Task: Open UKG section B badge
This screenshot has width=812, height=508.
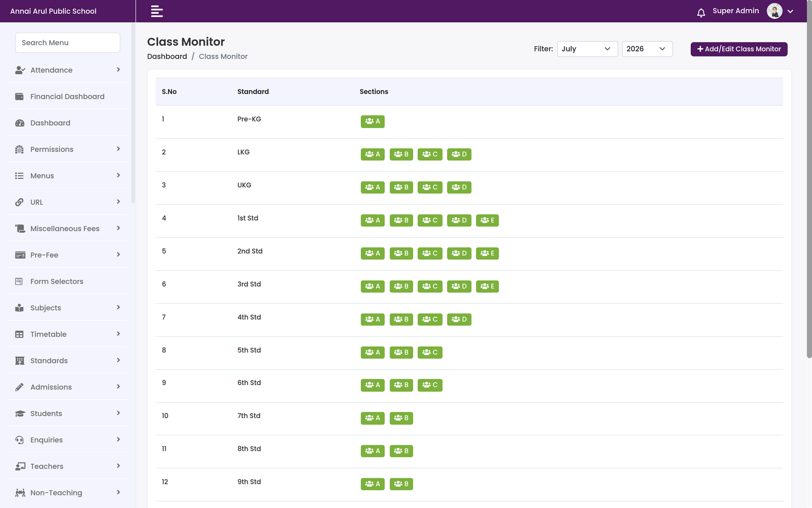Action: 401,187
